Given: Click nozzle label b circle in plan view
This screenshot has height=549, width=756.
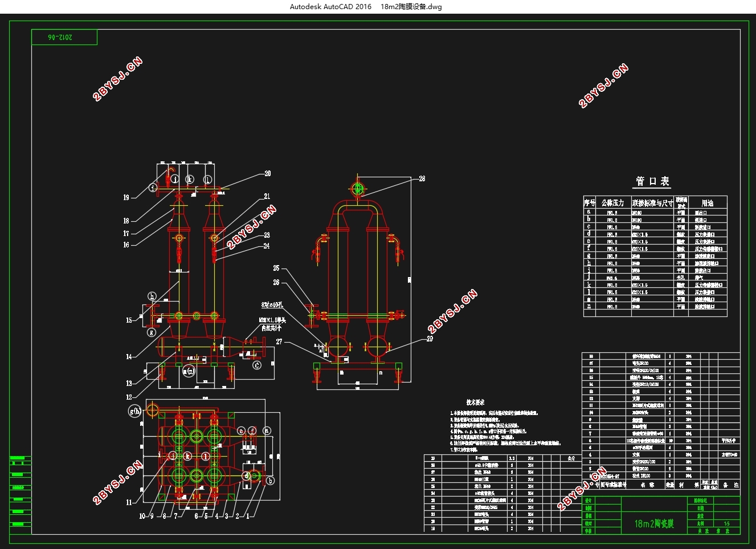Looking at the screenshot, I should (271, 481).
